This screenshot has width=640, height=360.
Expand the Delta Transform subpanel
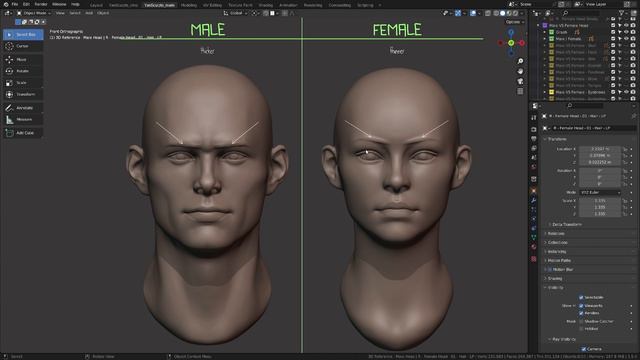[567, 224]
